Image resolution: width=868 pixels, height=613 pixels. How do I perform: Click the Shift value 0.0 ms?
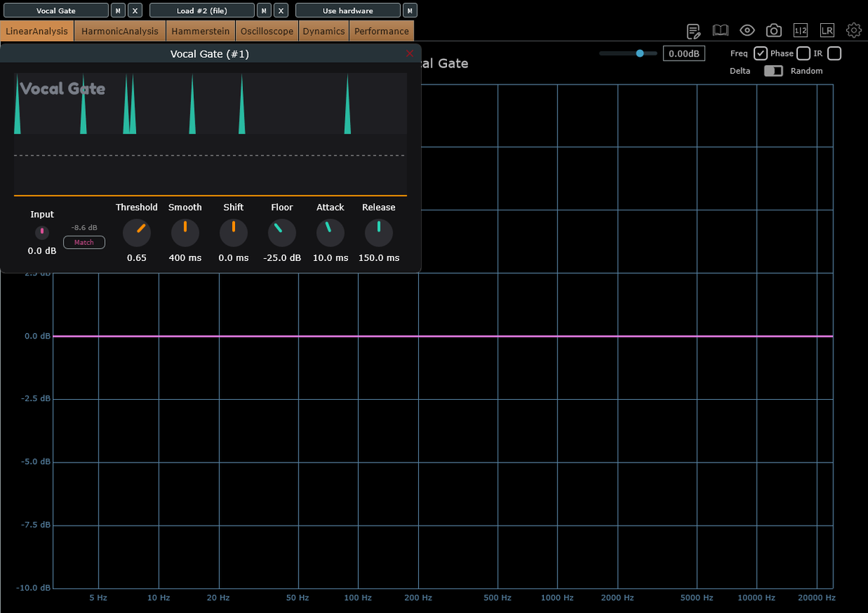coord(234,258)
